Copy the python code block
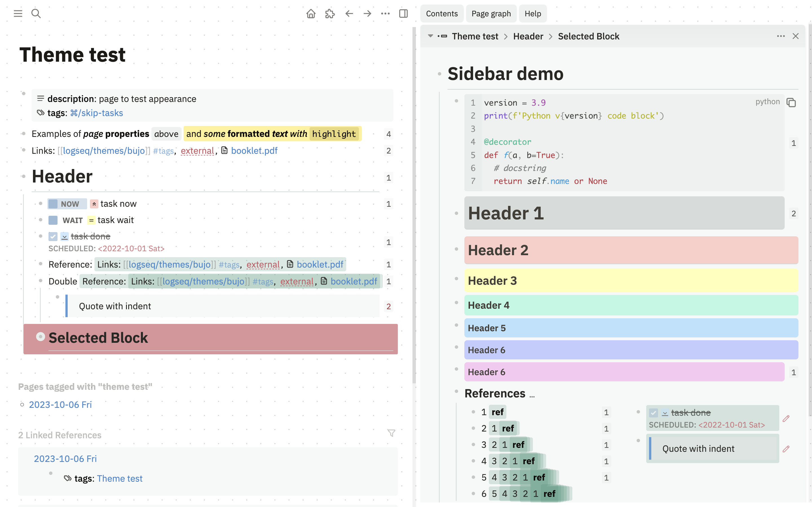Viewport: 812px width, 507px height. coord(791,103)
